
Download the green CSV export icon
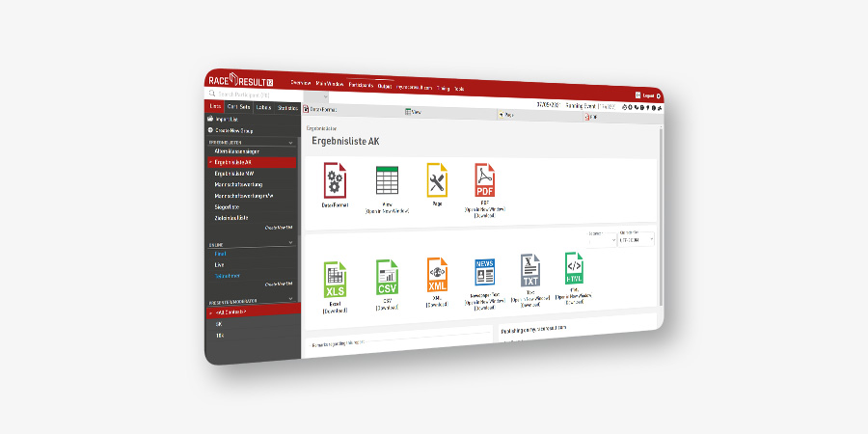click(387, 277)
